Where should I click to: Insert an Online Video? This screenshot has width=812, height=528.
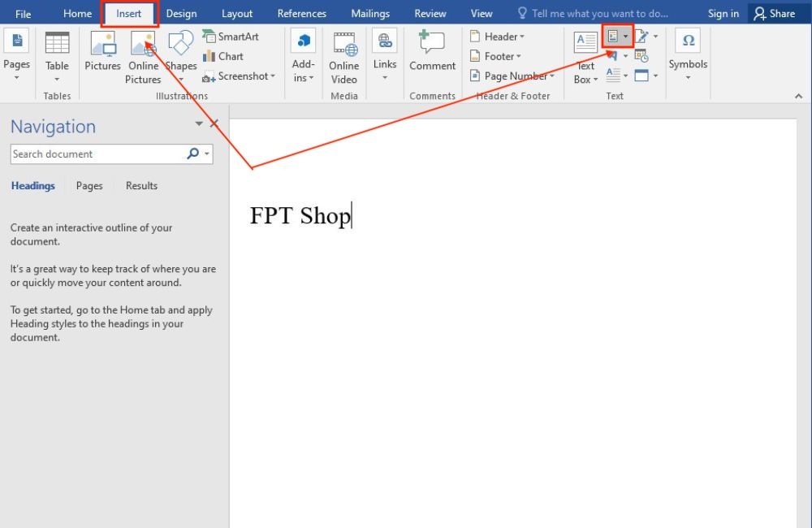click(343, 57)
